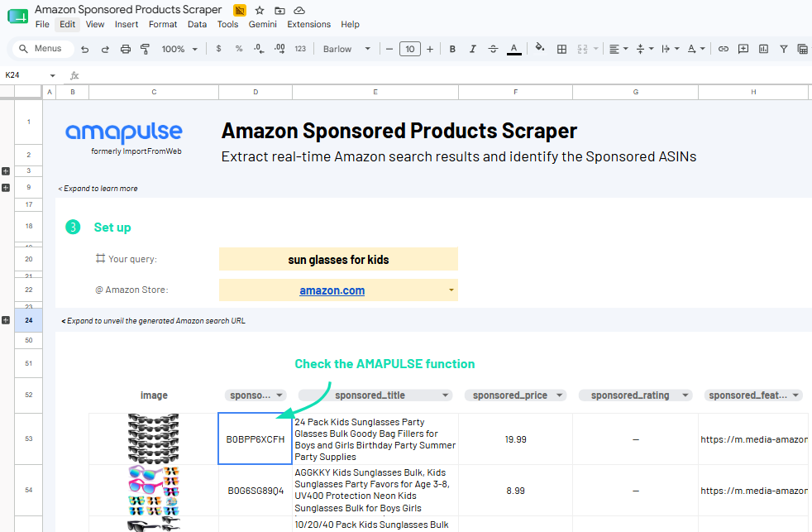Create a filter with funnel icon

point(784,49)
